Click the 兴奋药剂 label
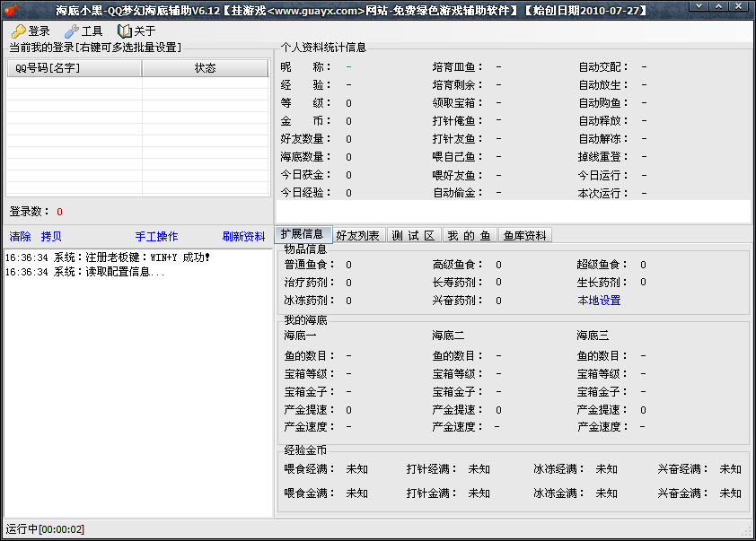 458,301
